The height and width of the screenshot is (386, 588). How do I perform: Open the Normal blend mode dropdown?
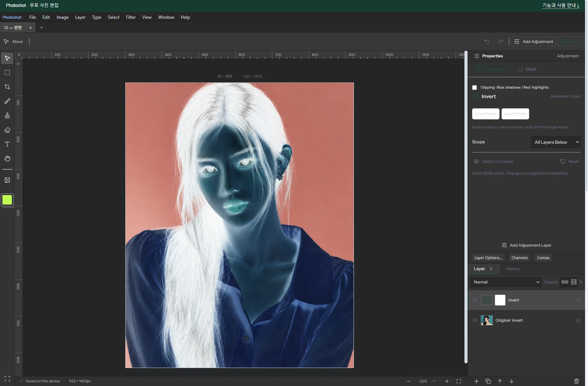506,282
